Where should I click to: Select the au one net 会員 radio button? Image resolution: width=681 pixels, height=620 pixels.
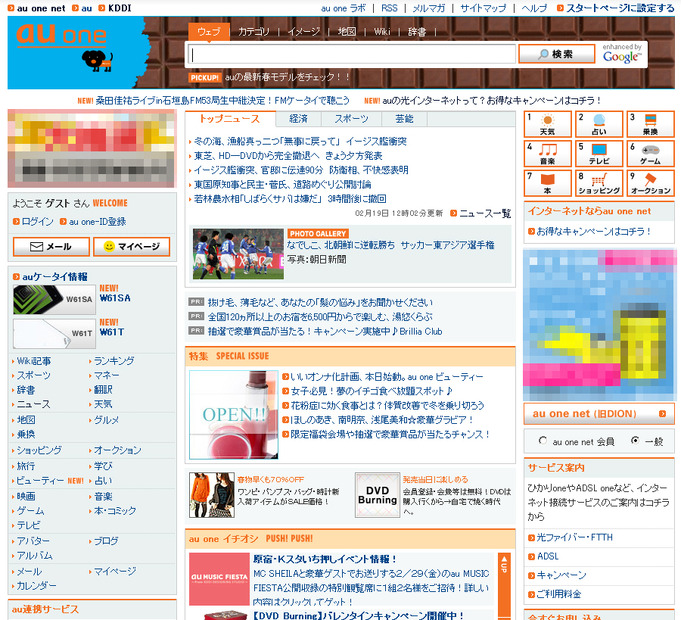(543, 441)
